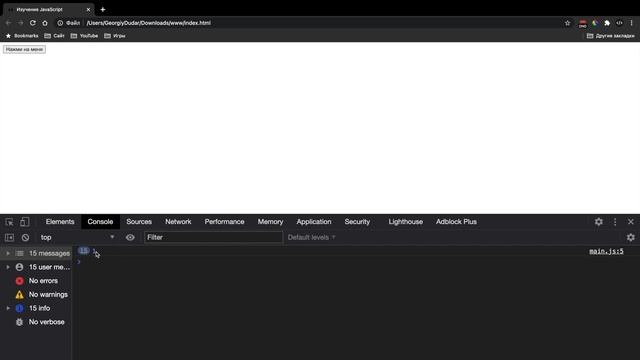The height and width of the screenshot is (360, 640).
Task: Click the address bar URL
Action: pos(149,23)
